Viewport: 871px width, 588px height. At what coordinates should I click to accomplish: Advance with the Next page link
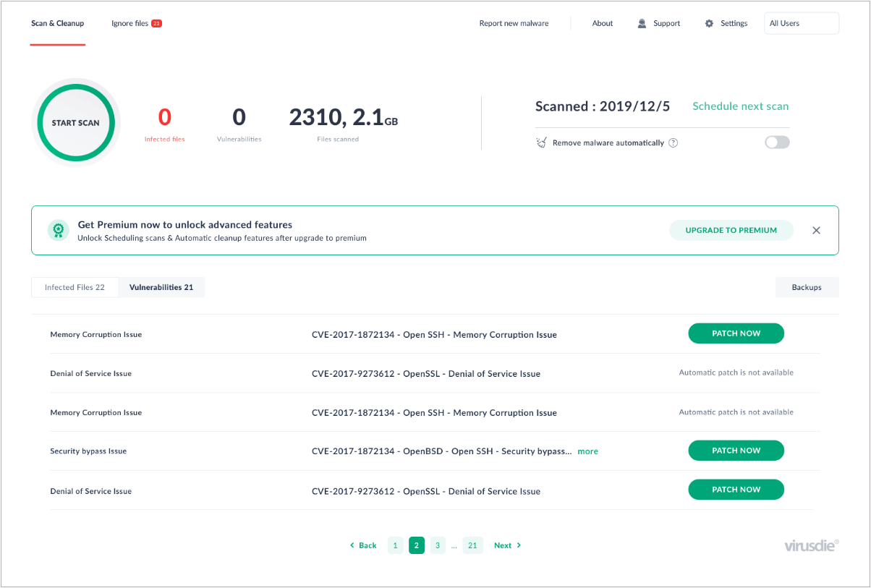click(507, 545)
